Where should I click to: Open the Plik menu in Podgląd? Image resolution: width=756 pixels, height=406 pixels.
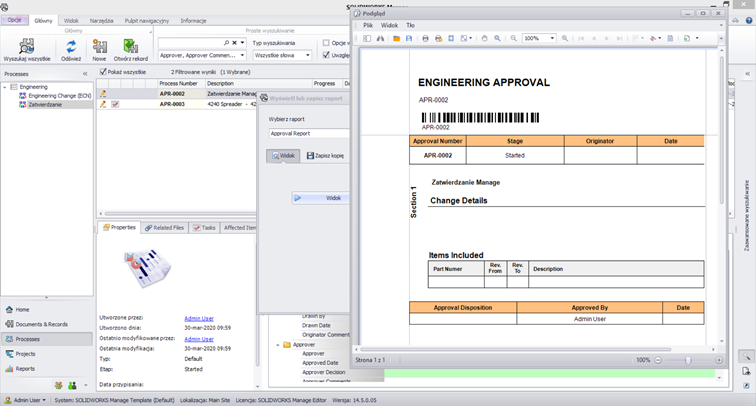click(x=368, y=26)
